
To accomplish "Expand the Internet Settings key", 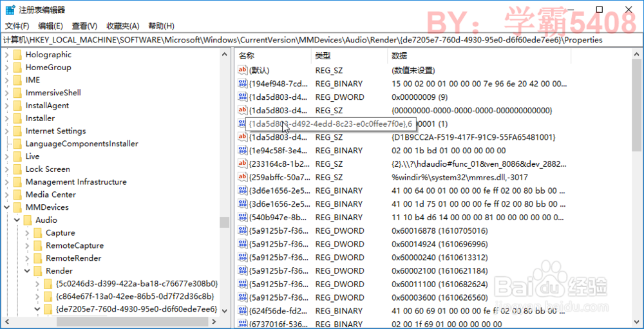I will point(7,131).
